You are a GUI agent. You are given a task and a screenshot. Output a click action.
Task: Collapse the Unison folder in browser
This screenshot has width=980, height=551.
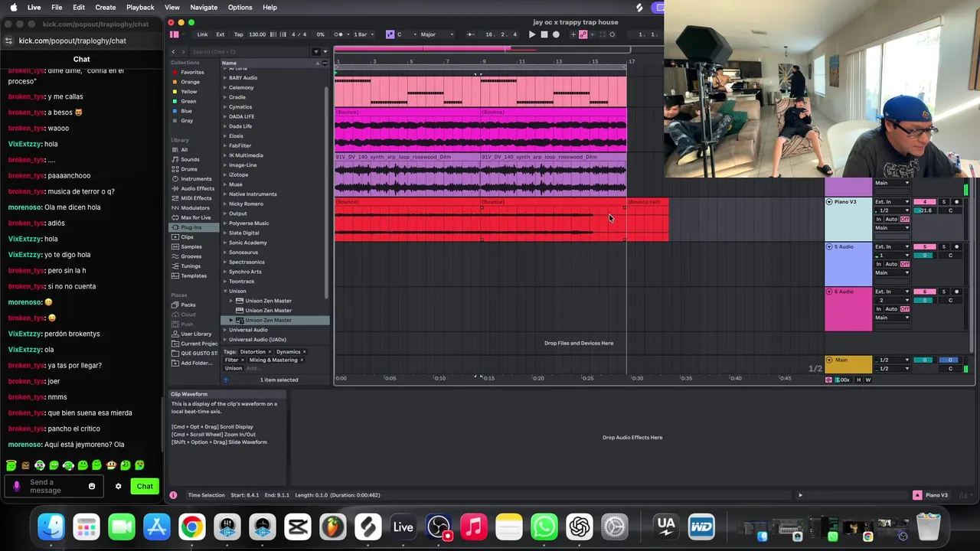(x=225, y=291)
